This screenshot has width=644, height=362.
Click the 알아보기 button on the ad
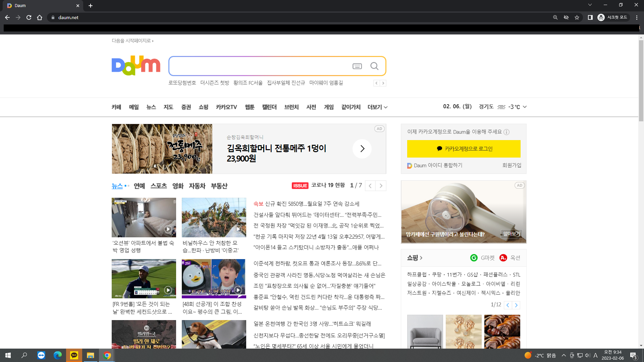coord(512,234)
